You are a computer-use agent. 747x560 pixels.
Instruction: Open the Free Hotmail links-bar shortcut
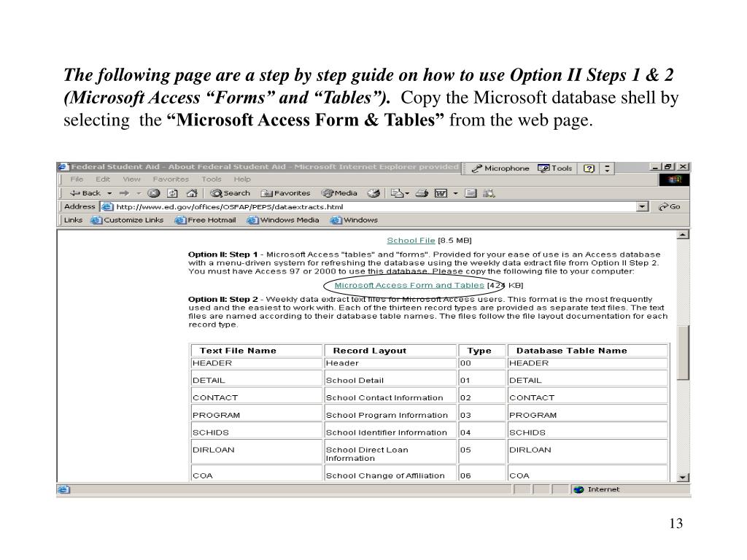coord(205,220)
